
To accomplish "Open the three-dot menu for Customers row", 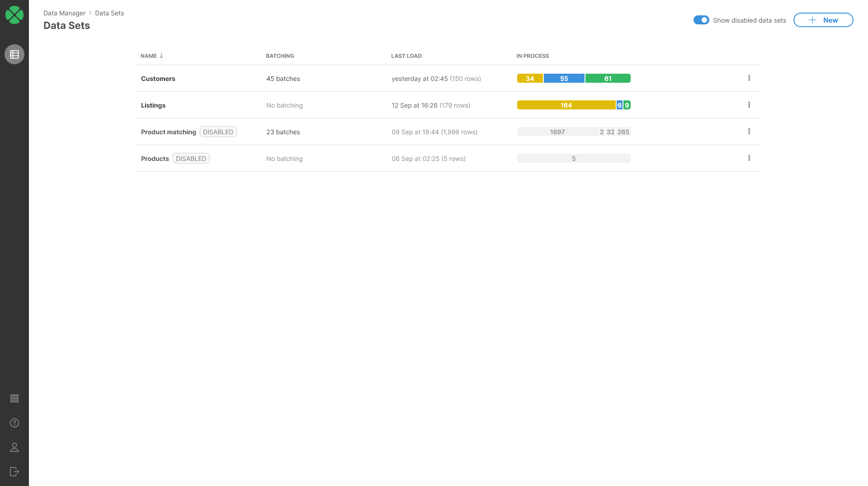I will tap(749, 78).
